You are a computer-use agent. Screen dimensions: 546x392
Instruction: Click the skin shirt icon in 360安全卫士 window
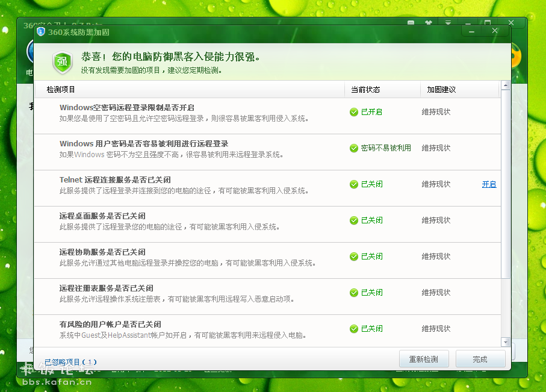(429, 23)
